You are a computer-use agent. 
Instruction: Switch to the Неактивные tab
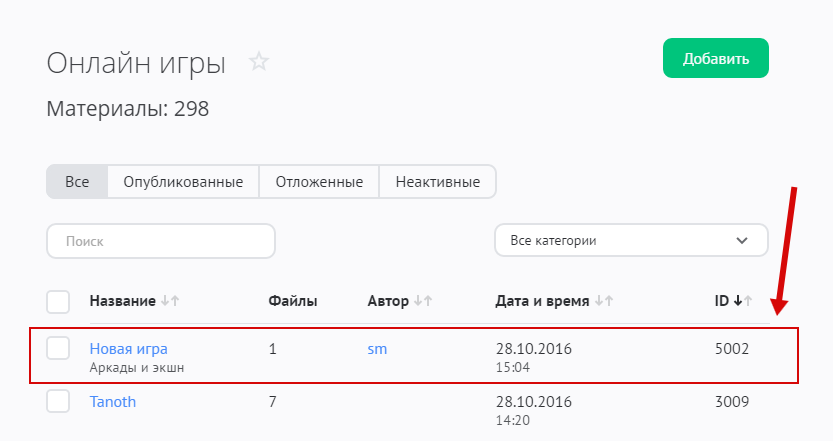437,182
